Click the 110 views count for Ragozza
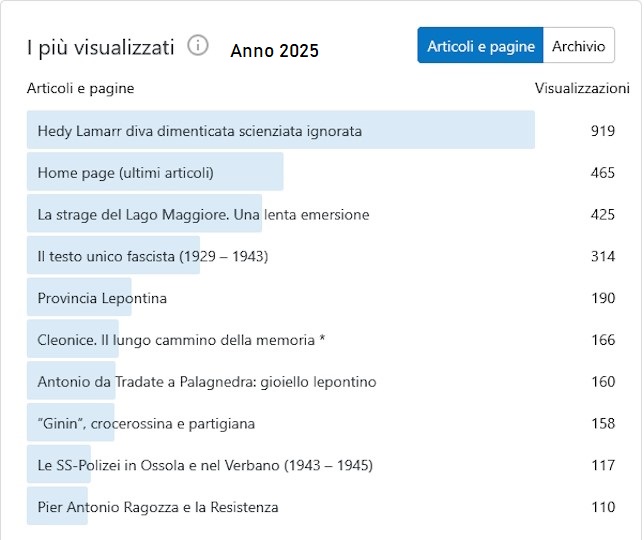The image size is (644, 540). pos(602,508)
